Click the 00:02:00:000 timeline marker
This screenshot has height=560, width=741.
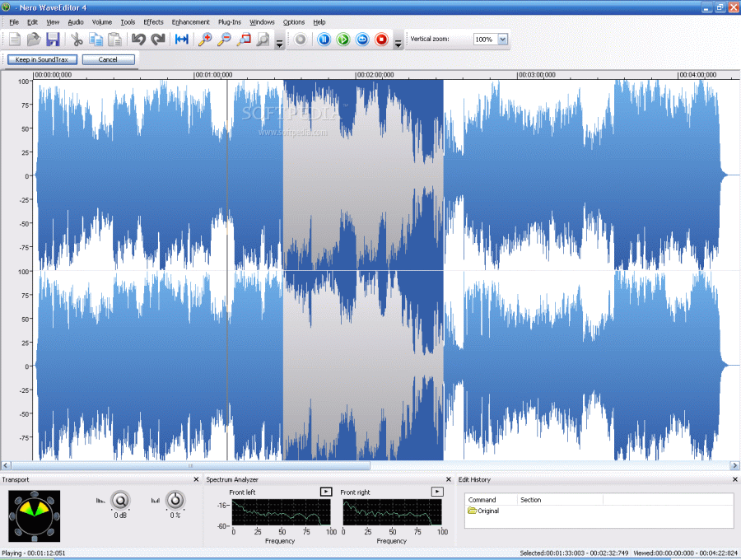point(375,75)
